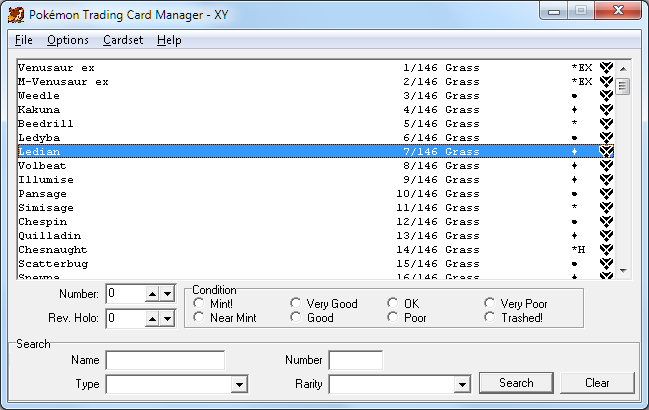The image size is (649, 410).
Task: Open the Help menu
Action: (169, 40)
